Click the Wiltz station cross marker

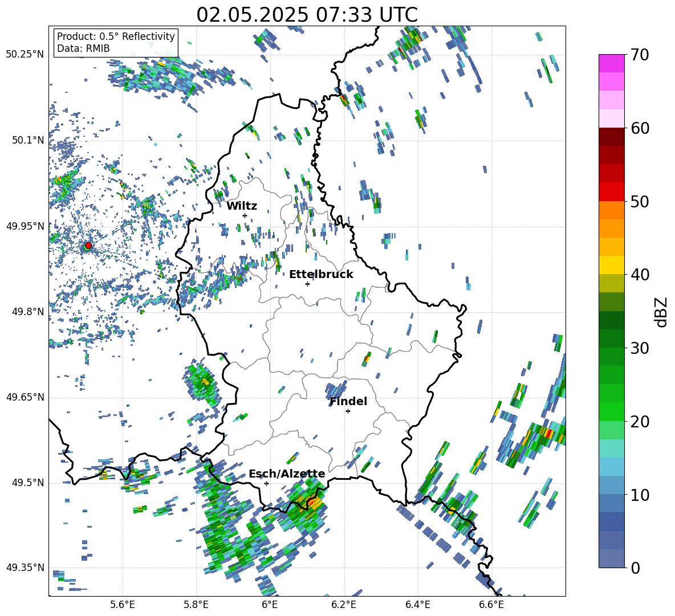point(245,215)
